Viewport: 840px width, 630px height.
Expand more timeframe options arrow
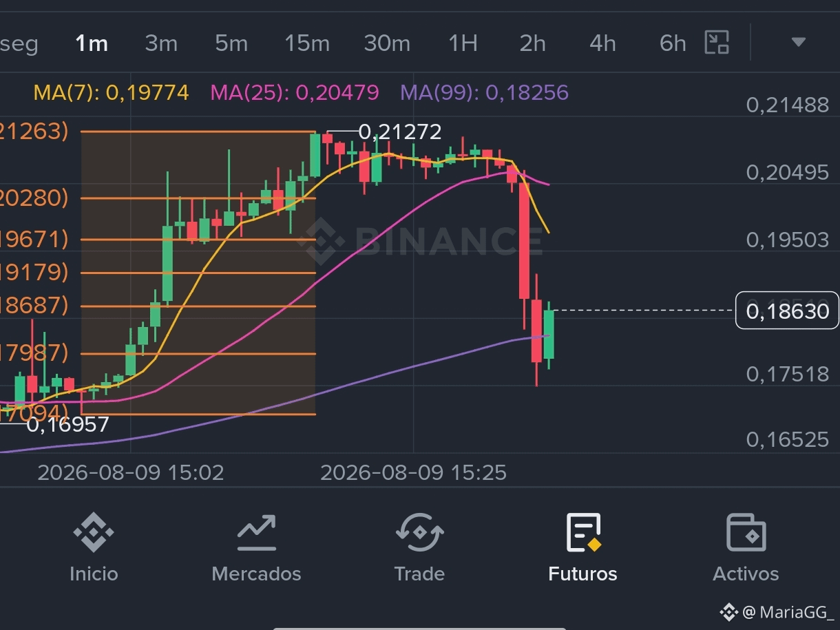[798, 43]
